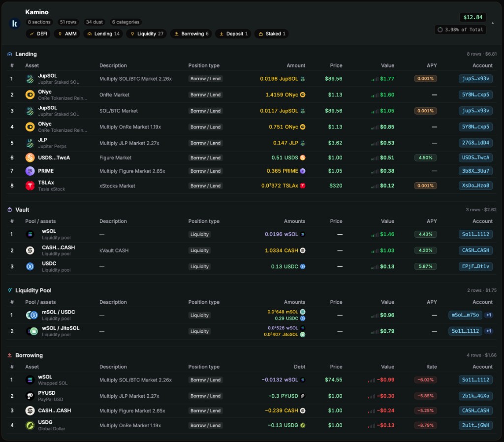Screen dimensions: 504x442
Task: Click the 3.98% of Total indicator
Action: [x=460, y=30]
